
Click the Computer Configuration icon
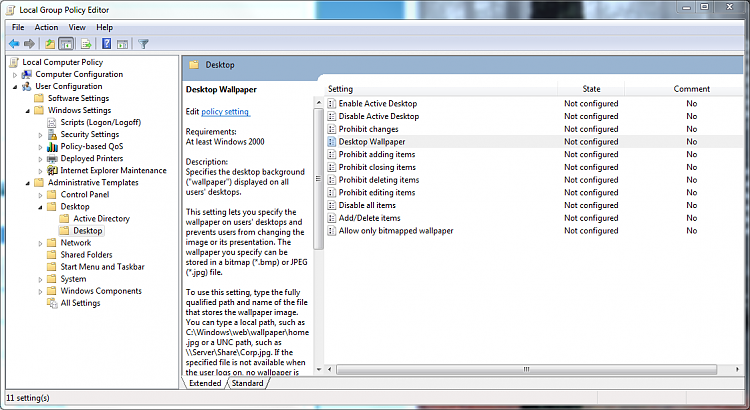click(x=27, y=74)
